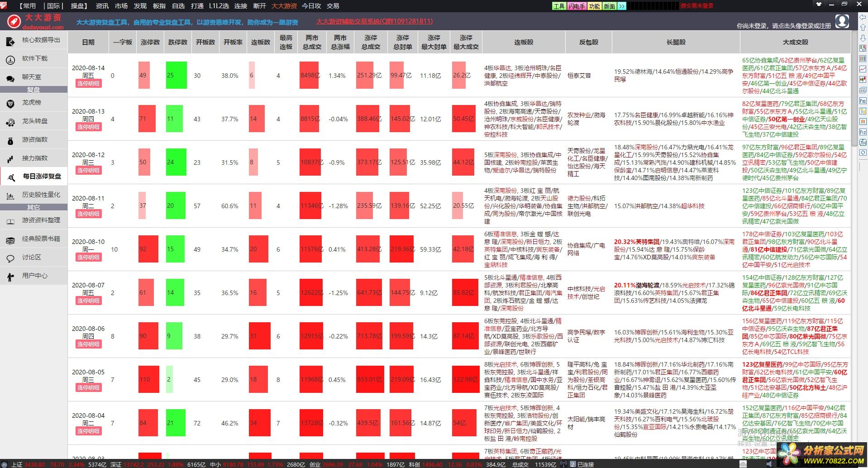Screen dimensions: 868x468
Task: Open 游资资料整理 in the sidebar
Action: tap(34, 220)
